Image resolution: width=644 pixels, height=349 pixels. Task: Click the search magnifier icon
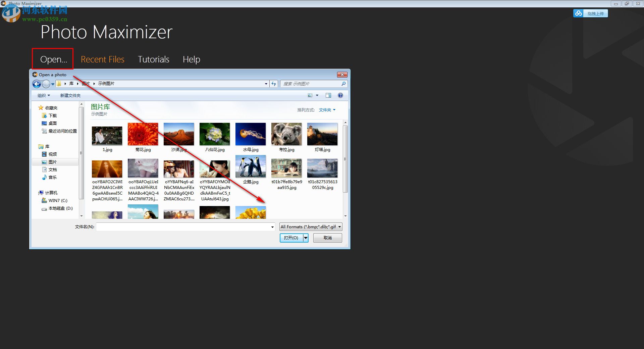(x=343, y=84)
